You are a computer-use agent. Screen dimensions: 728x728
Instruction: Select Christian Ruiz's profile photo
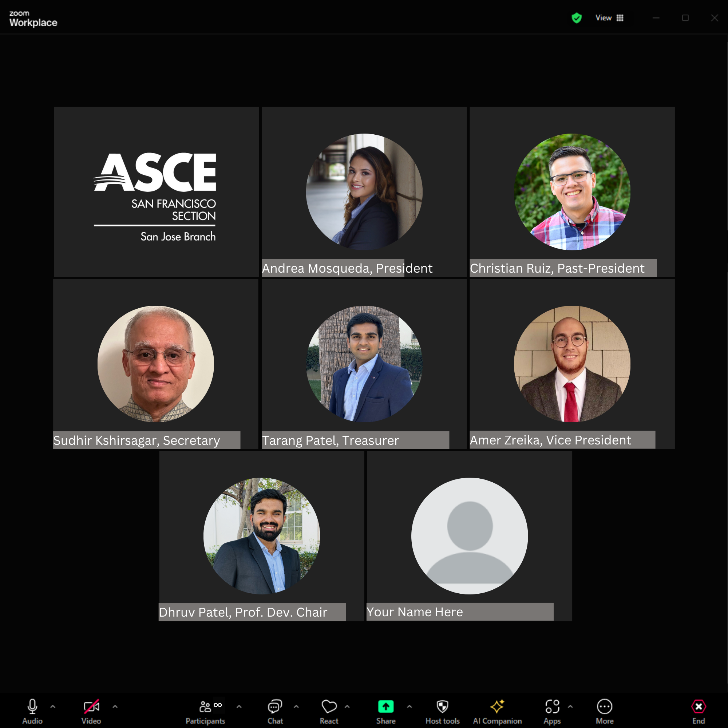click(572, 192)
